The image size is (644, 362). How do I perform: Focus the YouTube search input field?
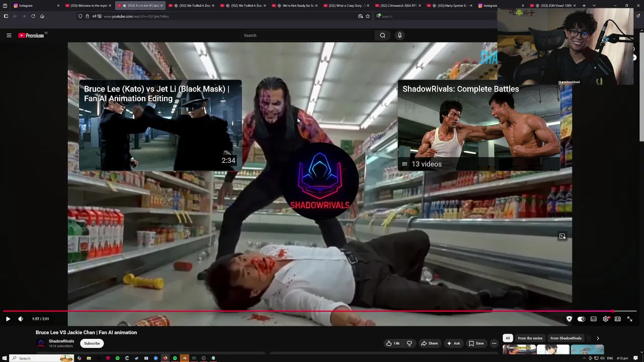click(x=307, y=35)
